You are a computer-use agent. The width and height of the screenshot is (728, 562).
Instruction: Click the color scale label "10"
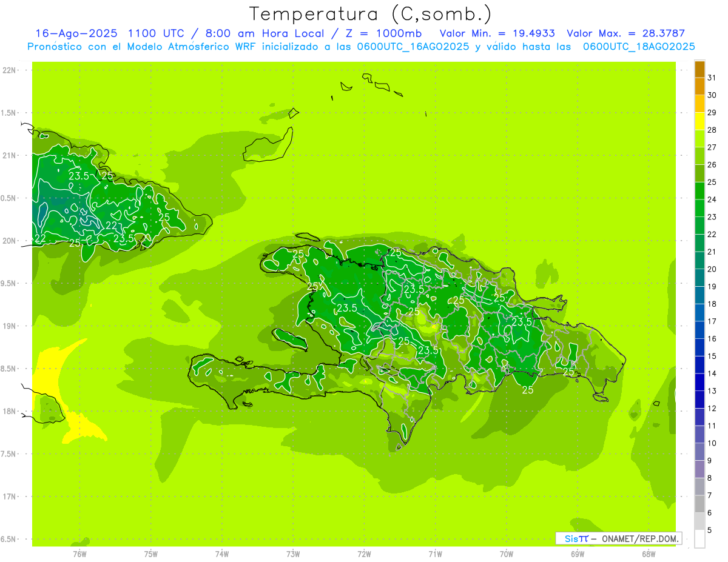pyautogui.click(x=712, y=443)
